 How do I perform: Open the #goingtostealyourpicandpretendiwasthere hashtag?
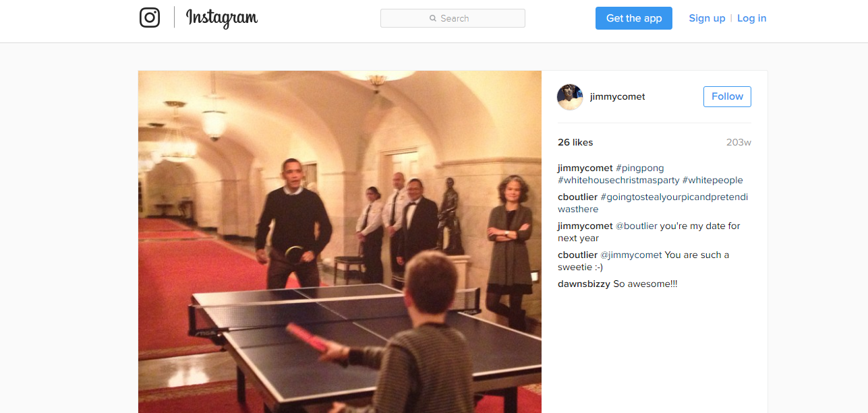[x=653, y=203]
